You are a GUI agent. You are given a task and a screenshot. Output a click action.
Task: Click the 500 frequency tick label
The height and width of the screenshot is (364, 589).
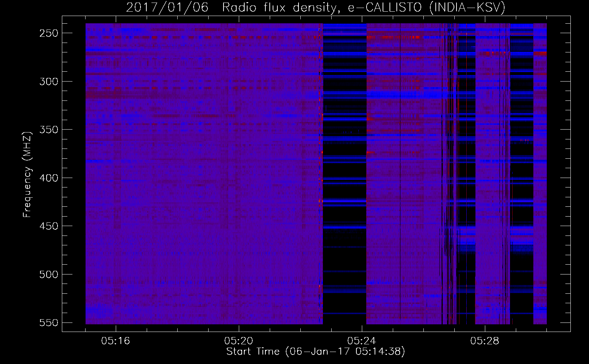pyautogui.click(x=49, y=274)
